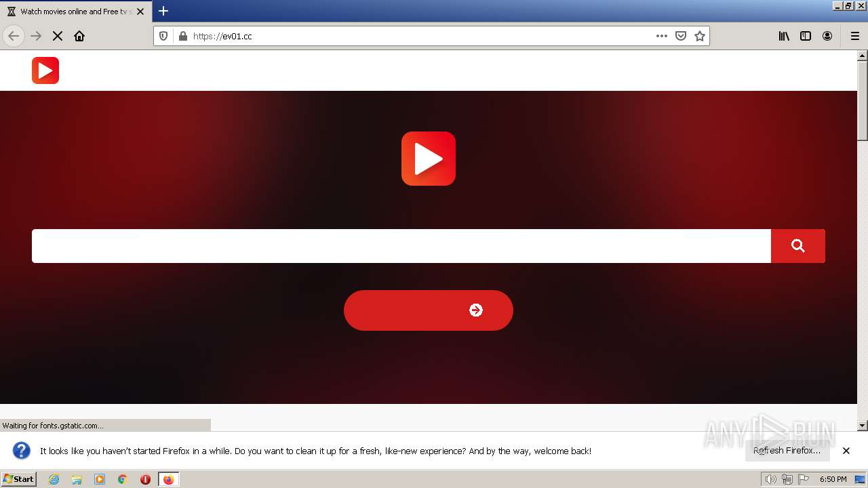Viewport: 868px width, 488px height.
Task: Click page scrollbar down arrow
Action: (863, 426)
